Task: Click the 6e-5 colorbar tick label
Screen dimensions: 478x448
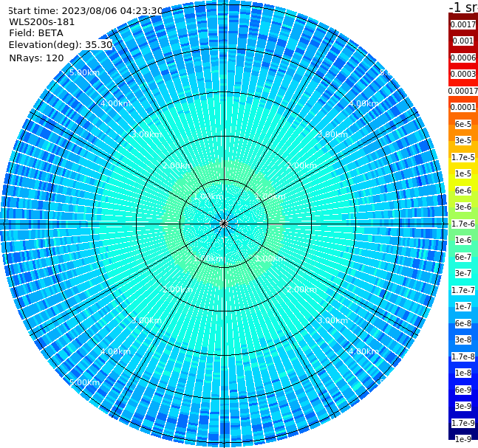Action: click(463, 124)
